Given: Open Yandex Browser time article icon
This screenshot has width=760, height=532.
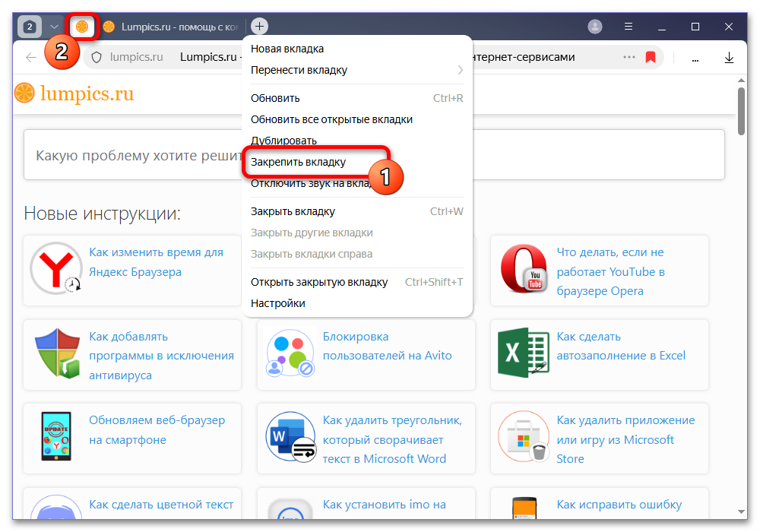Looking at the screenshot, I should 56,268.
